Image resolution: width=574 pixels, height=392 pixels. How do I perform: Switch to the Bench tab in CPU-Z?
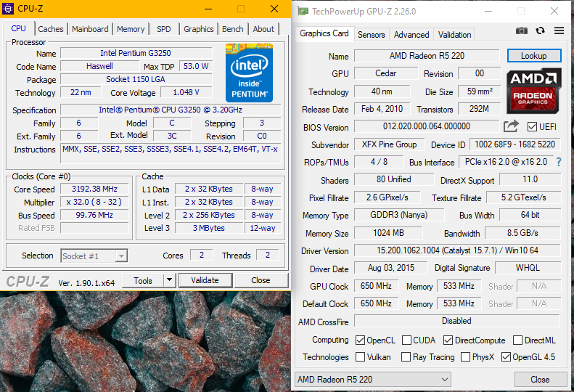coord(232,29)
